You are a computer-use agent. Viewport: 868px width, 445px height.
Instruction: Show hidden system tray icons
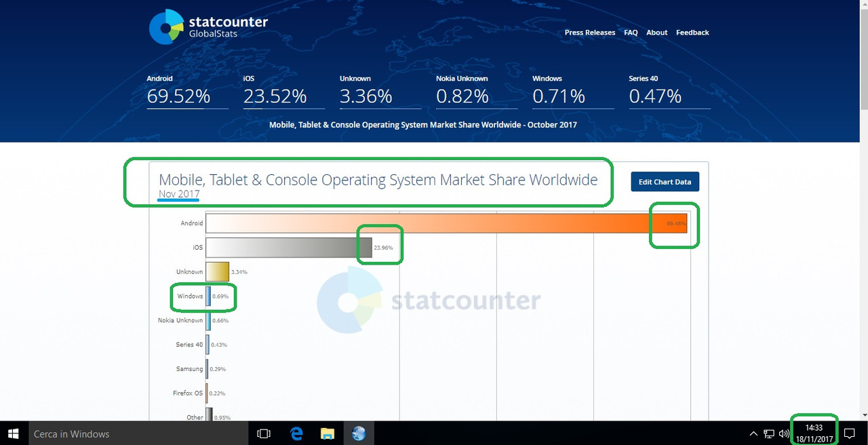pos(753,433)
